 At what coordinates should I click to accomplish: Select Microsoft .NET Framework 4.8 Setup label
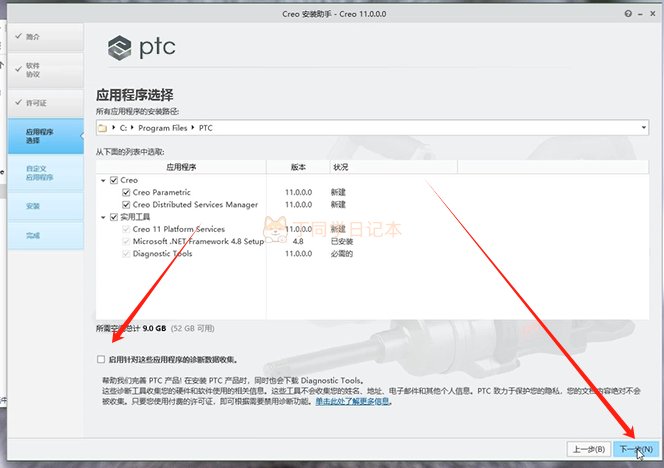point(198,241)
